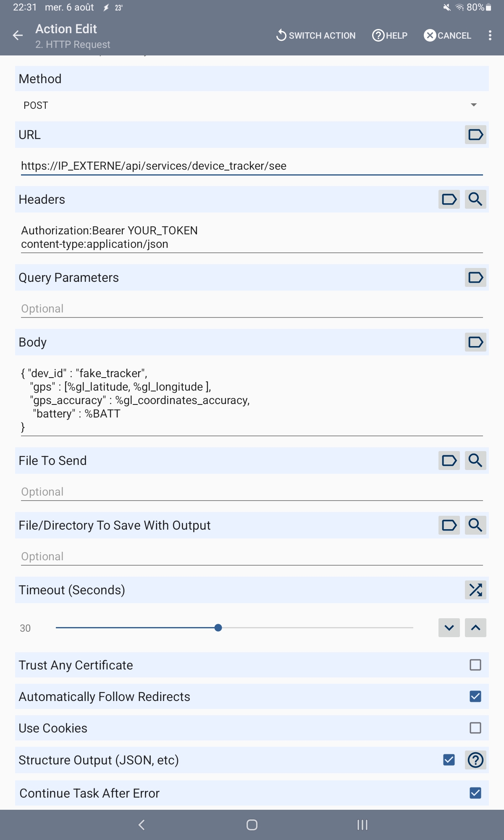Click the magnifier icon in Headers row
Image resolution: width=504 pixels, height=840 pixels.
475,199
